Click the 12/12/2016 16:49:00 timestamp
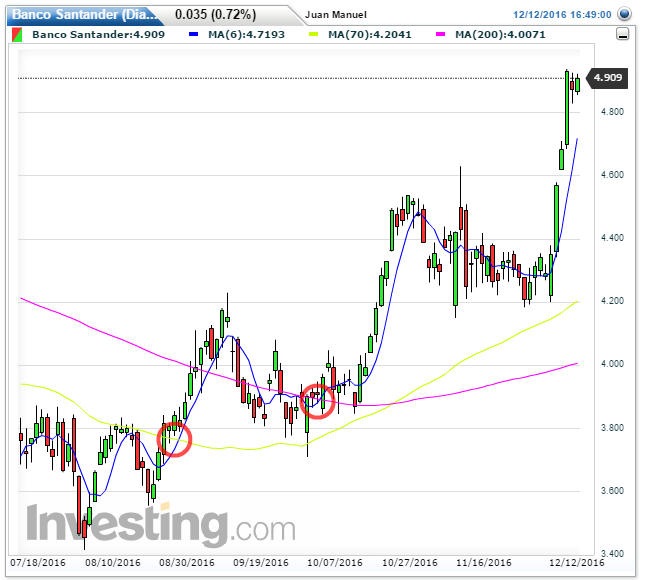 pyautogui.click(x=562, y=15)
